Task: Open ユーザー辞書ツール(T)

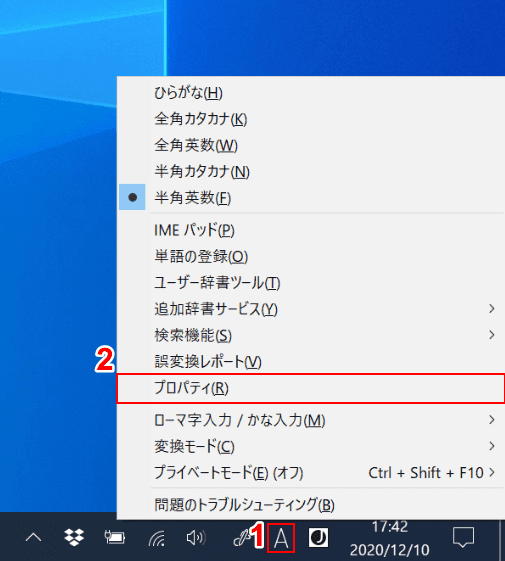Action: coord(311,283)
